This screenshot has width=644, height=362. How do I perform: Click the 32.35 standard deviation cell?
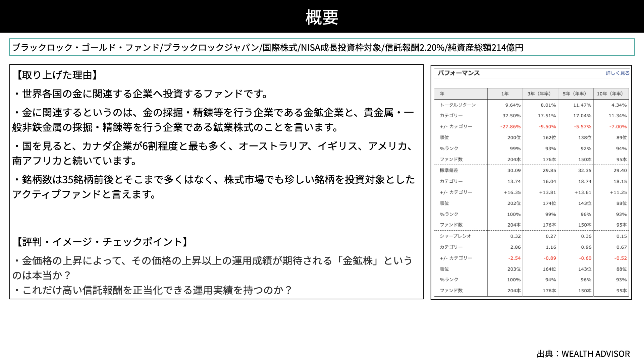click(585, 171)
